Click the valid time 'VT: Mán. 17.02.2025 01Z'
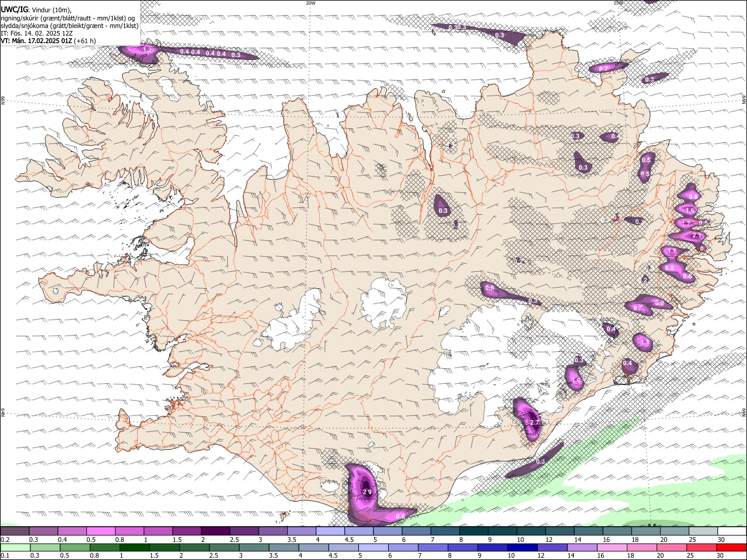 pos(36,41)
